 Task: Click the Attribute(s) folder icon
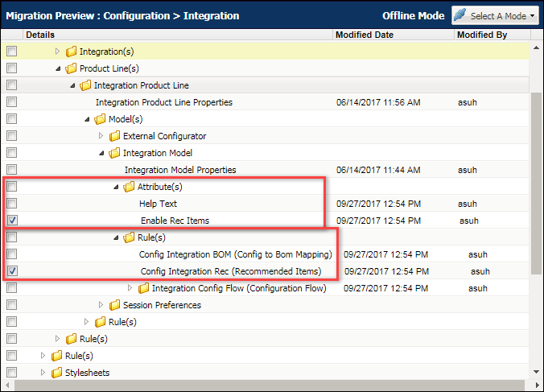pos(129,187)
